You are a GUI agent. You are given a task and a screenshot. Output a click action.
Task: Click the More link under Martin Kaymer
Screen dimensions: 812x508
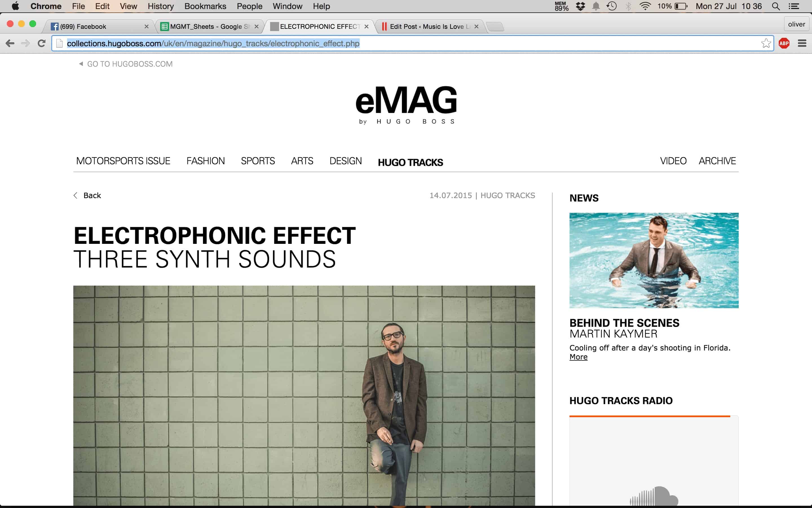[579, 357]
